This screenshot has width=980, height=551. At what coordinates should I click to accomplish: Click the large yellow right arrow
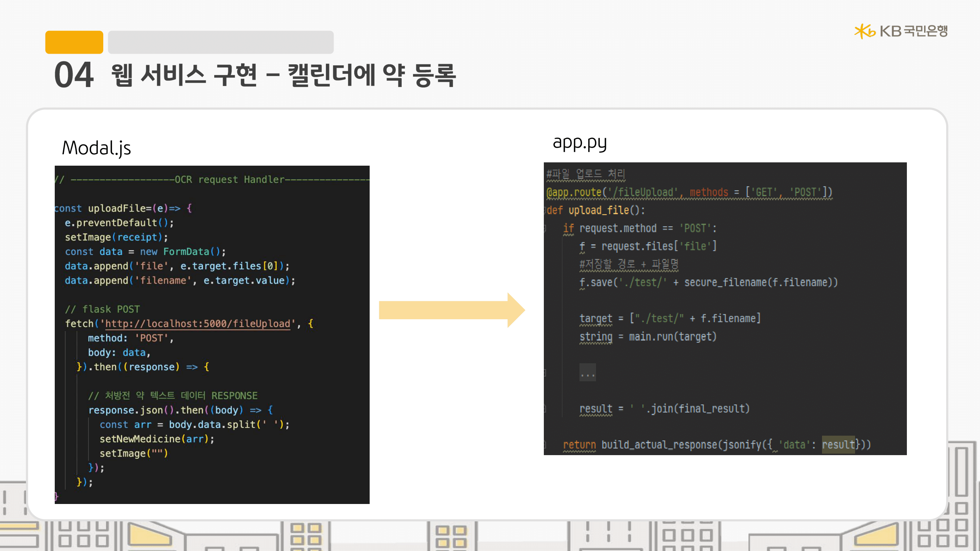click(452, 310)
